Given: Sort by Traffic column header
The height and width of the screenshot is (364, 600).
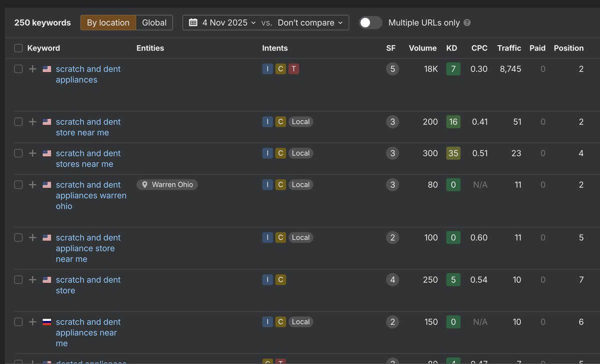Looking at the screenshot, I should click(509, 48).
